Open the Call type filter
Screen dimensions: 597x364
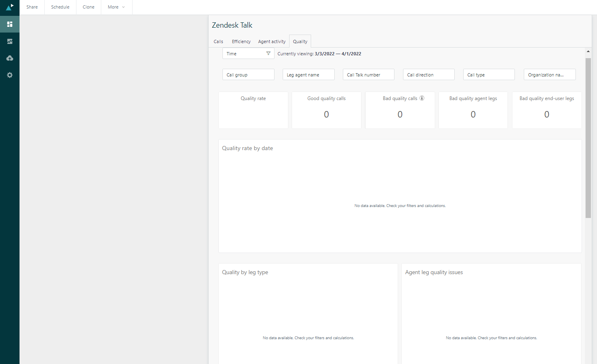pos(489,75)
